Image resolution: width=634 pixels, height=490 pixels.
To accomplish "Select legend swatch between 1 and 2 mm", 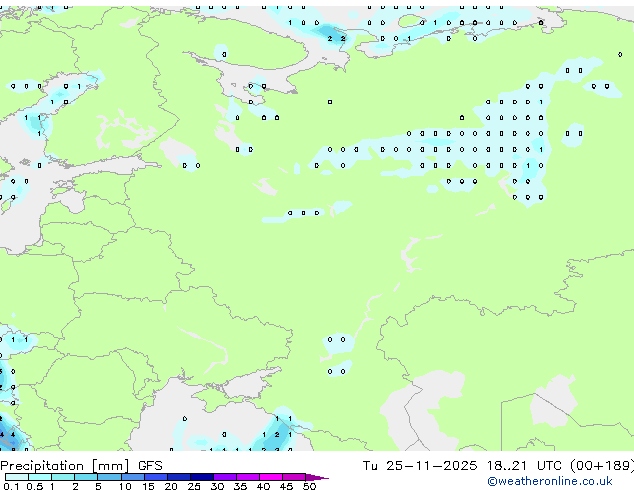I will [63, 477].
